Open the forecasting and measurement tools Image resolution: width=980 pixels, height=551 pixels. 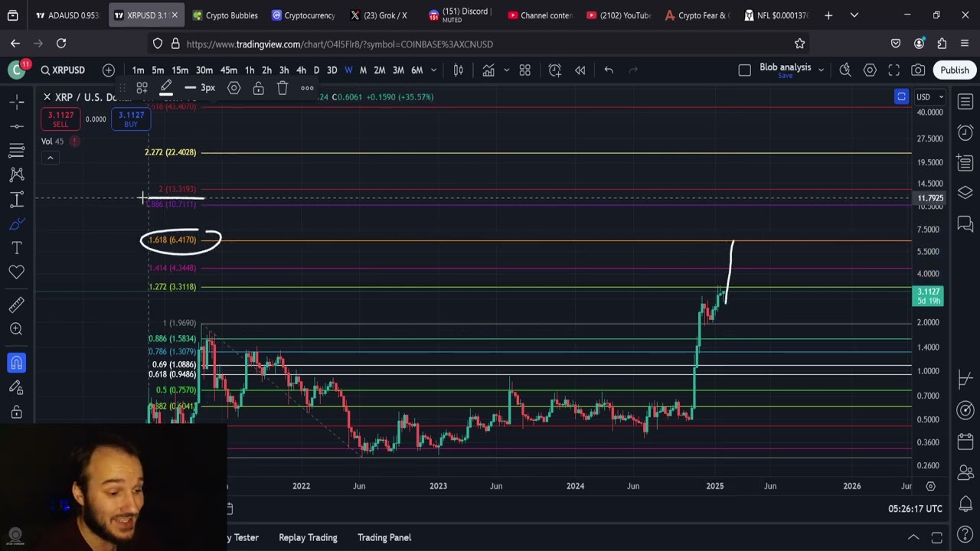(17, 199)
